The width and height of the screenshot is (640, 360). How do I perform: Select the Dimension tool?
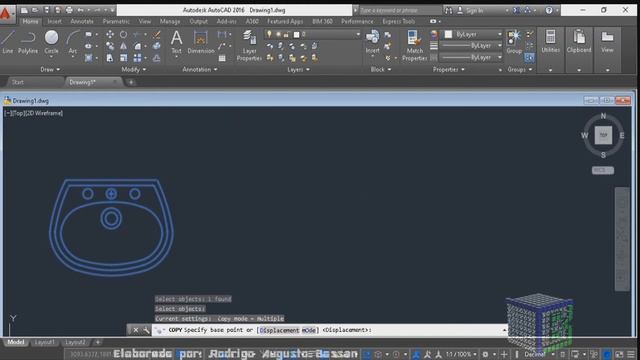point(201,42)
